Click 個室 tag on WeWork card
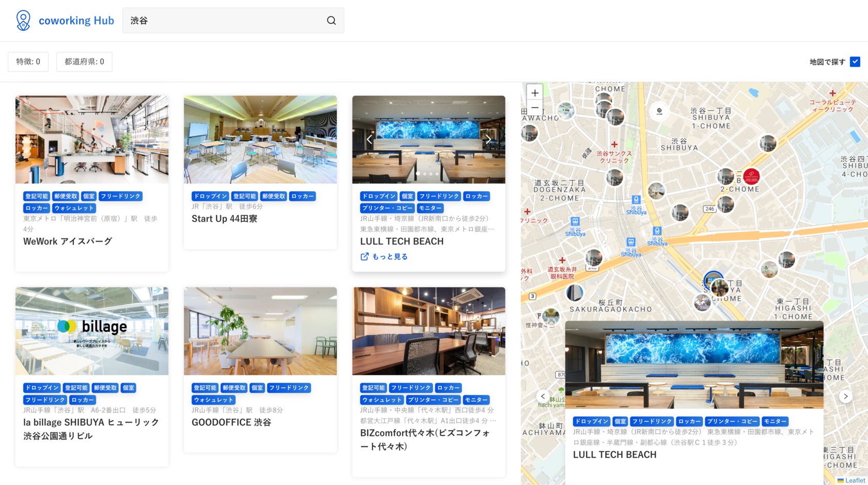Screen dimensions: 868x485 89,196
